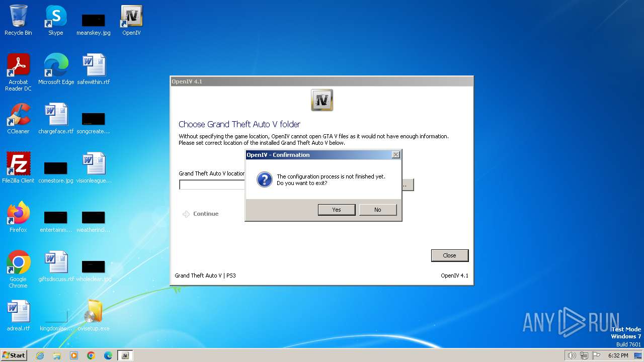This screenshot has width=644, height=362.
Task: Launch Google Chrome from the taskbar
Action: click(x=91, y=355)
